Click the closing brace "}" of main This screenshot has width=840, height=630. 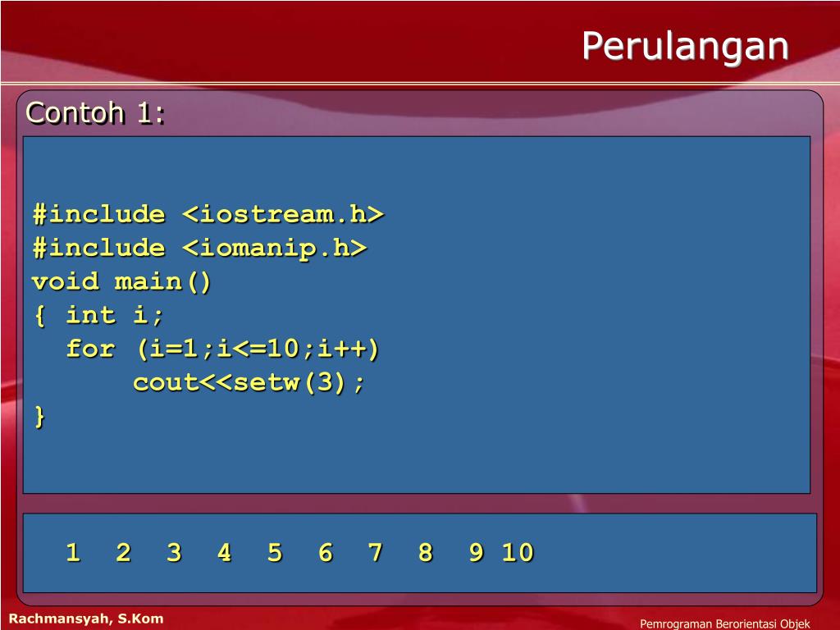click(39, 416)
